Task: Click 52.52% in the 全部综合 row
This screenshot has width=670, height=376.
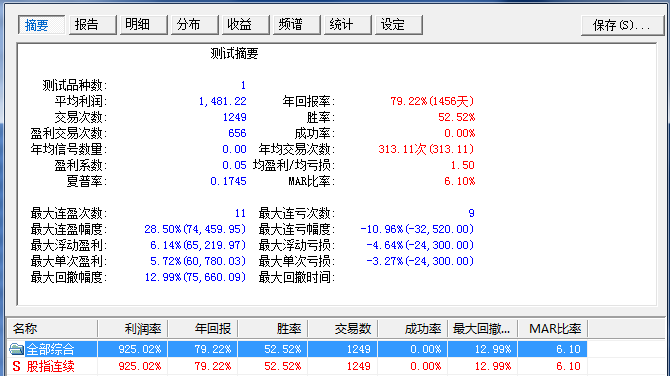Action: coord(282,350)
